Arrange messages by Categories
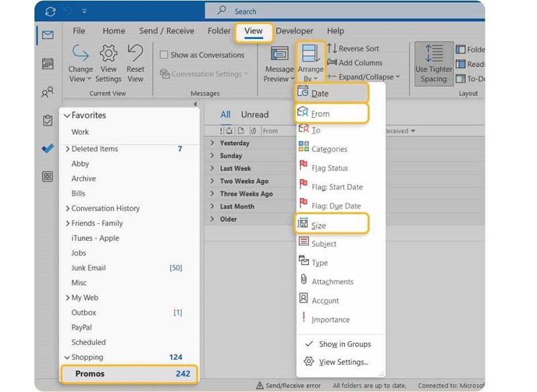This screenshot has height=392, width=537. (341, 149)
